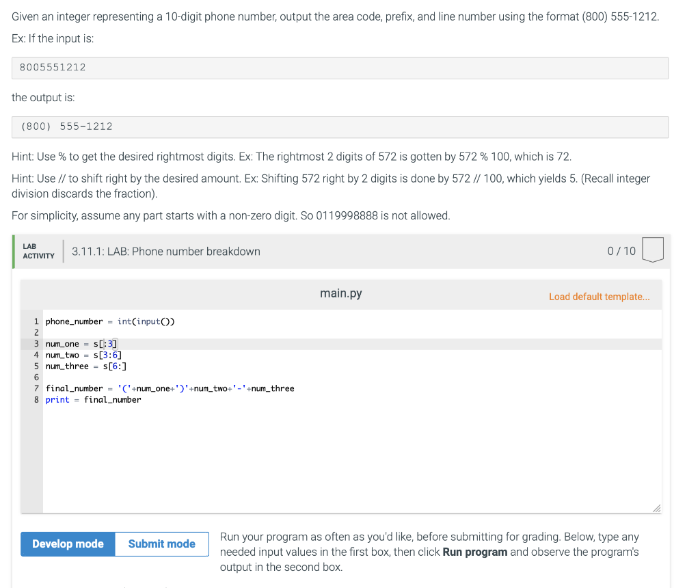Click the main.py filename header
The height and width of the screenshot is (588, 700).
click(340, 293)
